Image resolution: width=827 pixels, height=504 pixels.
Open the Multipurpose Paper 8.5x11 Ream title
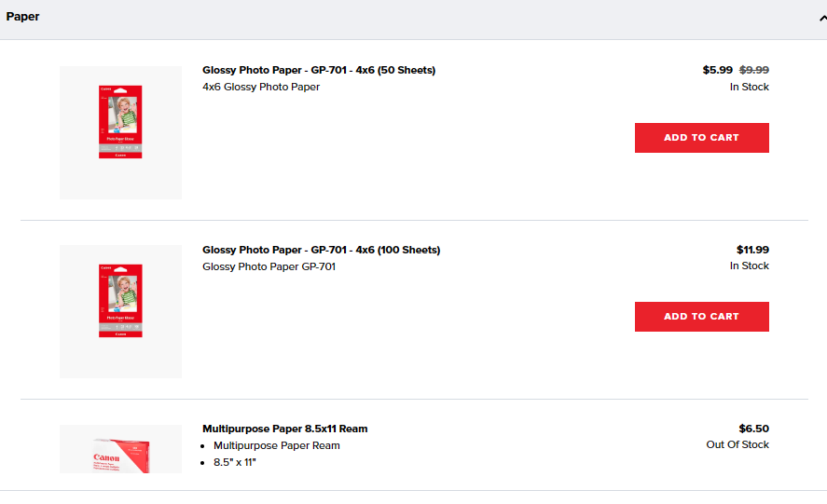[x=284, y=429]
